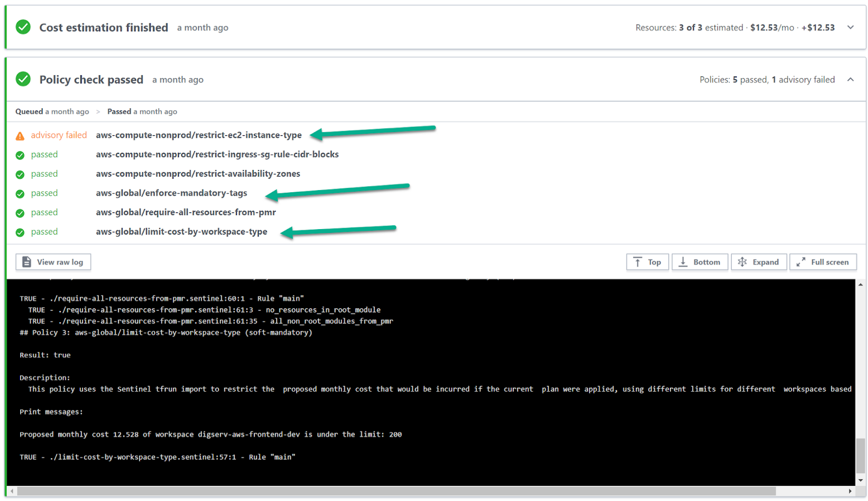
Task: Click the Policy check passed green checkmark icon
Action: 23,79
